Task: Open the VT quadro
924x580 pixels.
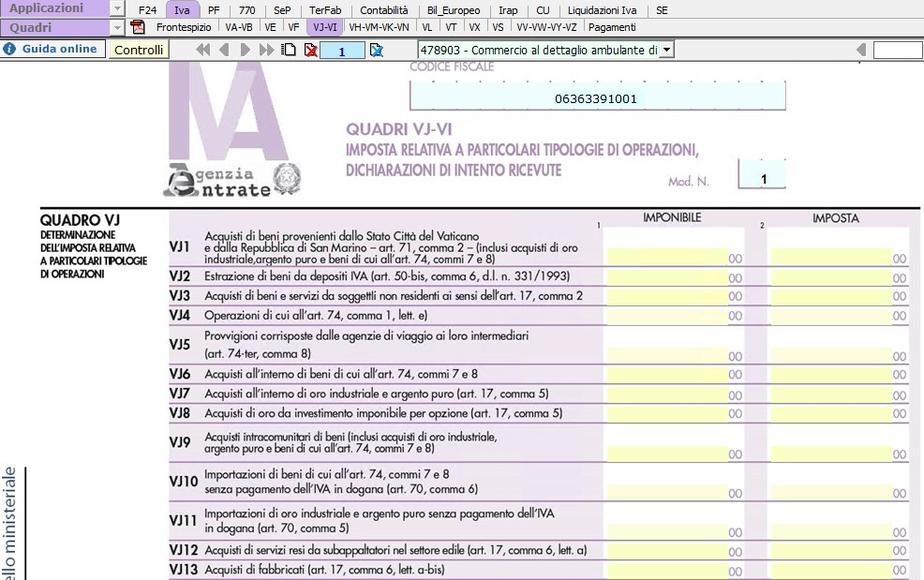Action: pyautogui.click(x=451, y=27)
